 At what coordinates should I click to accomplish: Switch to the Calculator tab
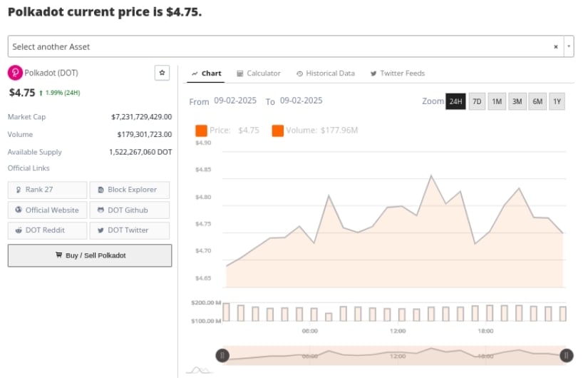pyautogui.click(x=259, y=73)
